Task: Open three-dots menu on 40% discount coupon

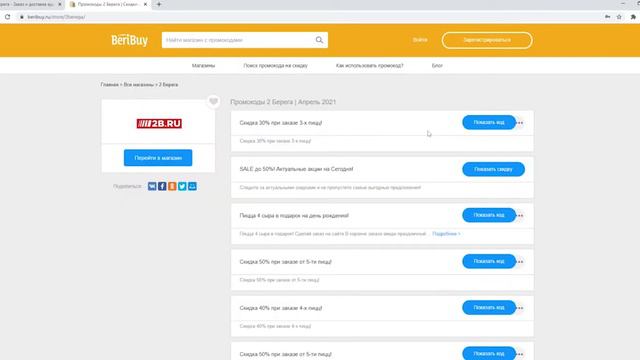Action: (x=520, y=308)
